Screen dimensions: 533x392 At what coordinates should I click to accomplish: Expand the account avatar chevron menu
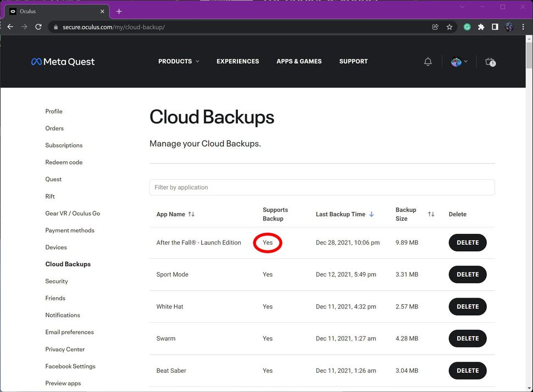[x=467, y=61]
